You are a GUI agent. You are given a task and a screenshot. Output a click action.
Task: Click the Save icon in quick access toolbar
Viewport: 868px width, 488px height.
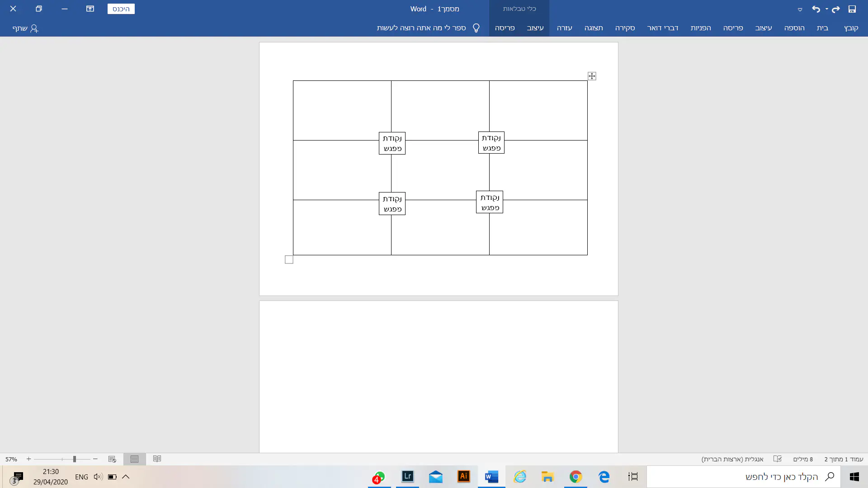coord(852,9)
